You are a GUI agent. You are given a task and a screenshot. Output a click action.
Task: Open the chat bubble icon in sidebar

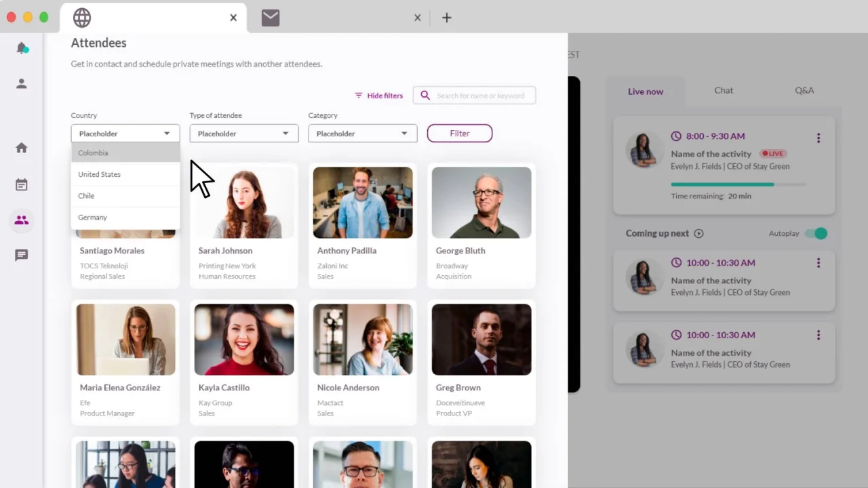click(22, 256)
